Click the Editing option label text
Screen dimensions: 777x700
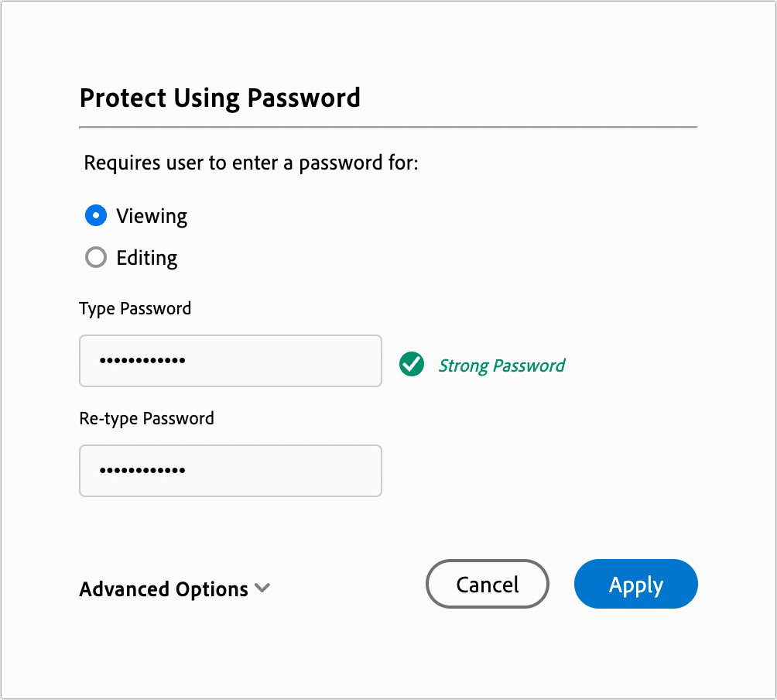pos(147,257)
